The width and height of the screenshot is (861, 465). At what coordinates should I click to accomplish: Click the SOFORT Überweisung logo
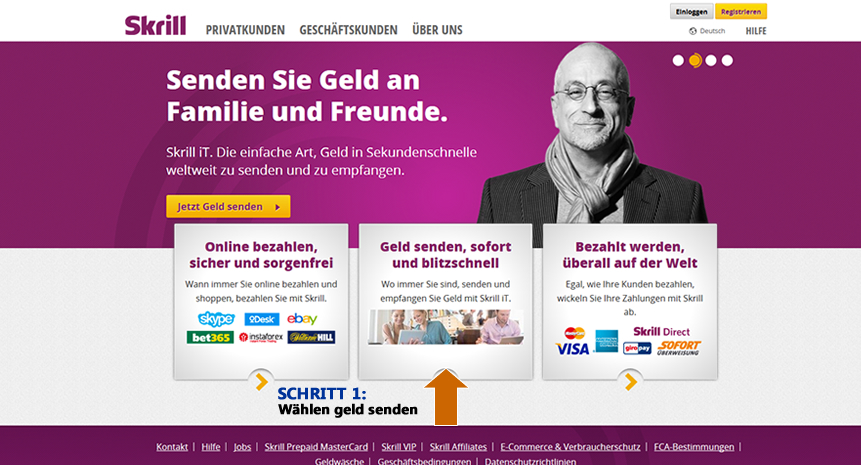point(679,348)
